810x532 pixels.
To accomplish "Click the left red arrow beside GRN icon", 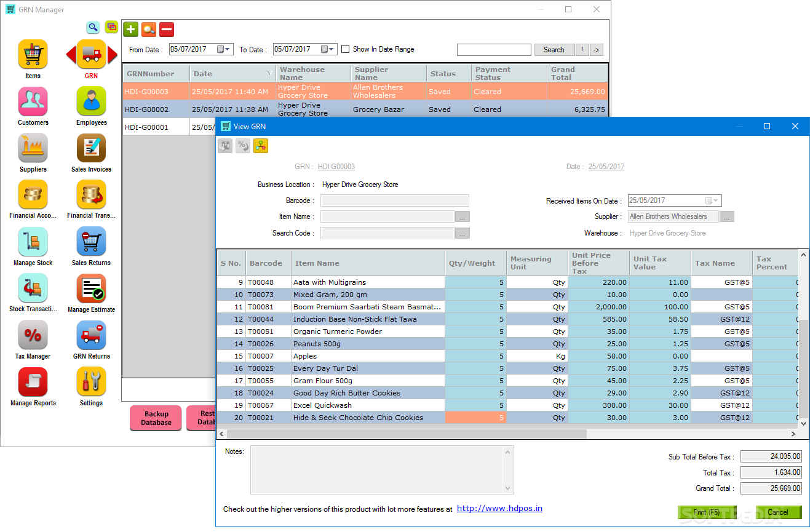I will [x=71, y=55].
